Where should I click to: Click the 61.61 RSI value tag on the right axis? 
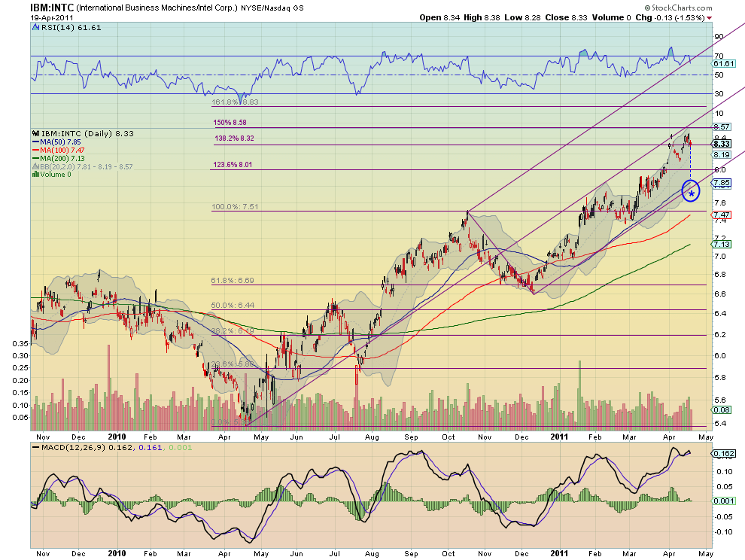[x=724, y=64]
